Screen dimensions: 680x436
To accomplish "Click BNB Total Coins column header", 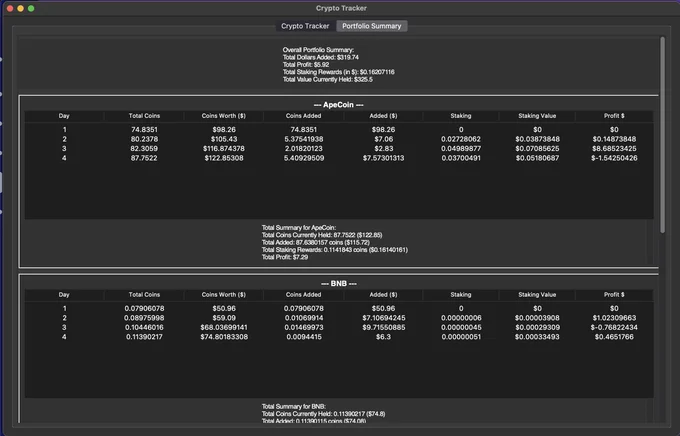I will coord(144,295).
